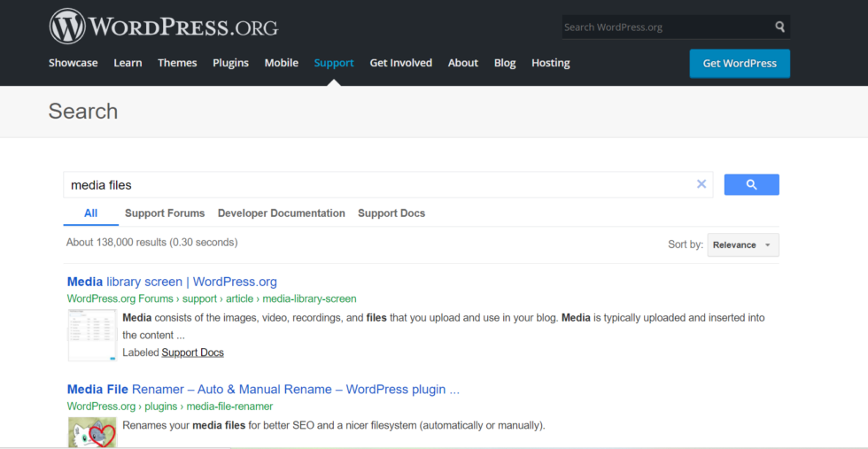Screen dimensions: 868x449
Task: Clear the media files query with X
Action: coord(701,184)
